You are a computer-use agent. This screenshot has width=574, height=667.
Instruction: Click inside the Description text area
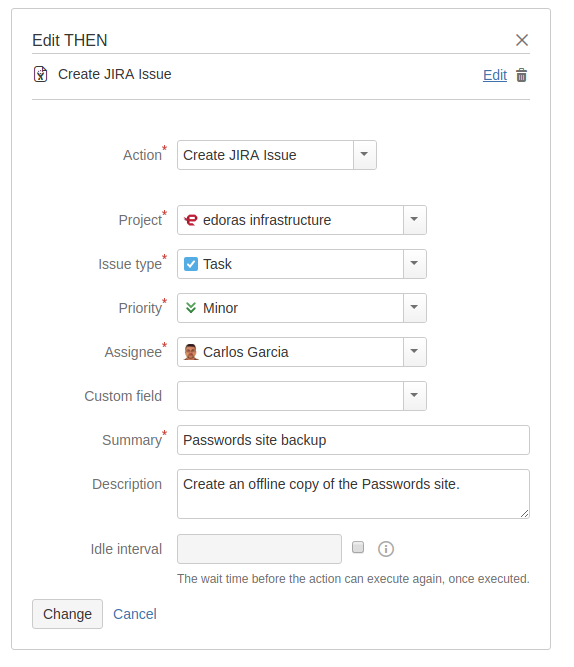(x=353, y=494)
